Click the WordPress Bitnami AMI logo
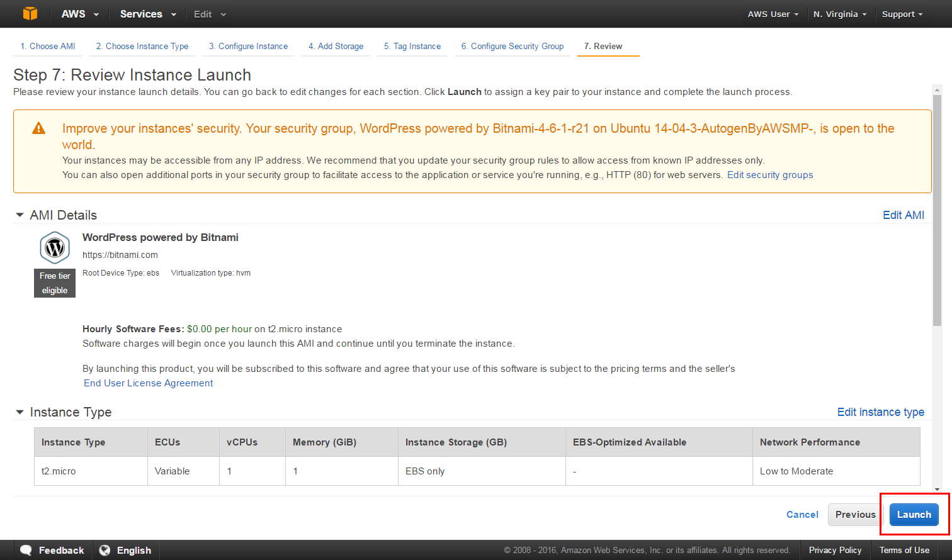Screen dimensions: 952x560 (x=55, y=248)
